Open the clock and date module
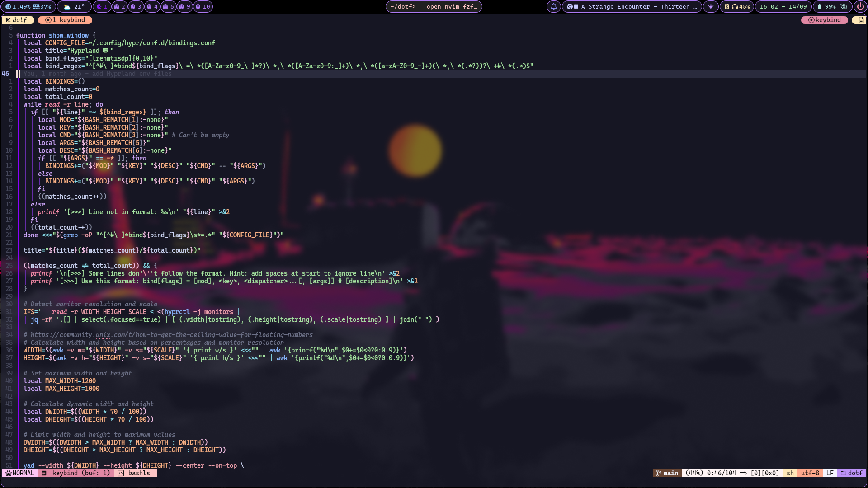Viewport: 868px width, 488px height. 783,7
